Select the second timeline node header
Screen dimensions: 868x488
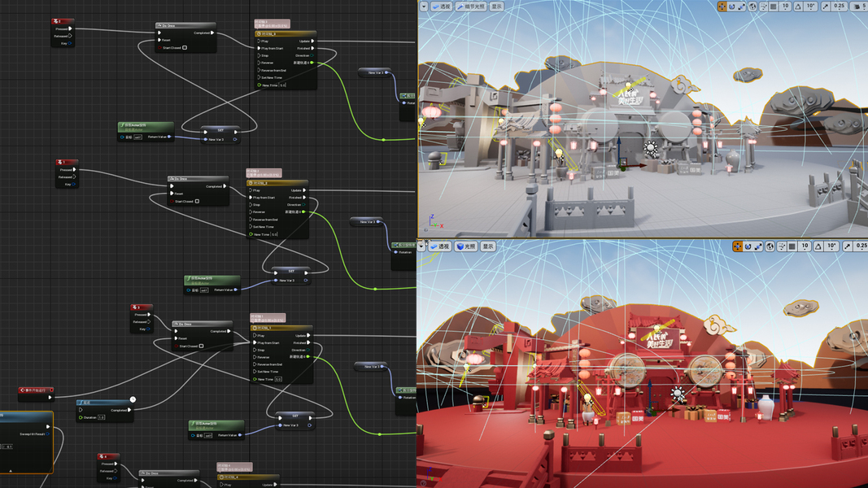pos(277,182)
